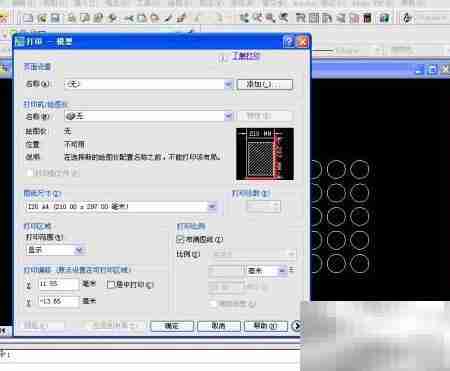The image size is (450, 371).
Task: Click the paper preview thumbnail showing 210 MM
Action: pyautogui.click(x=265, y=154)
